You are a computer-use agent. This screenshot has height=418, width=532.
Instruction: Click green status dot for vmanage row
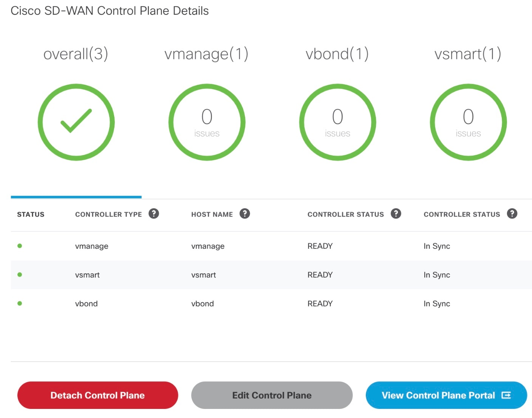click(x=20, y=246)
